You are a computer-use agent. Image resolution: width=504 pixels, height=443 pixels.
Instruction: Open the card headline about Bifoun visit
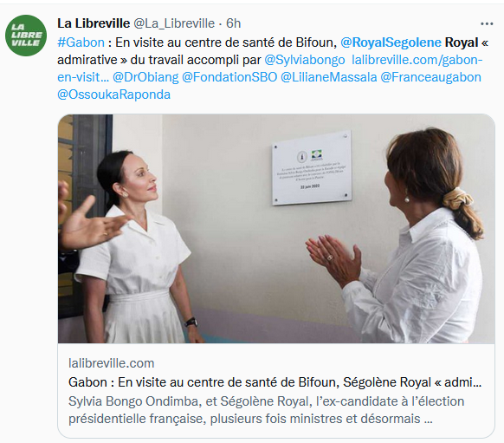275,382
